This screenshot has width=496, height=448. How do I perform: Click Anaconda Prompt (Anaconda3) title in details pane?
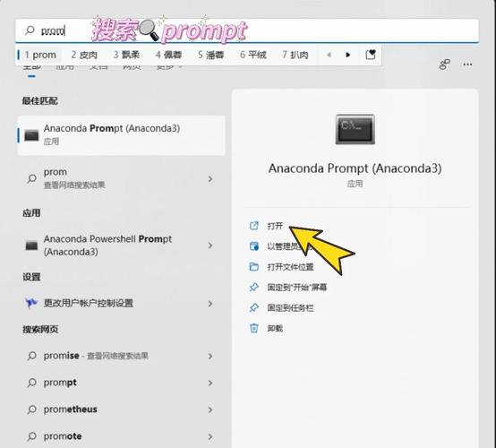[355, 168]
